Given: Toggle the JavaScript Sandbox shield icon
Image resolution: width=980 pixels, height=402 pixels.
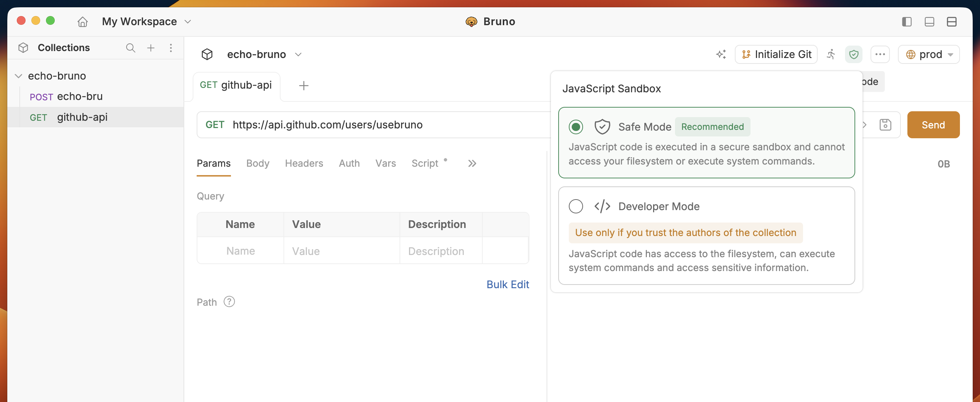Looking at the screenshot, I should tap(853, 54).
